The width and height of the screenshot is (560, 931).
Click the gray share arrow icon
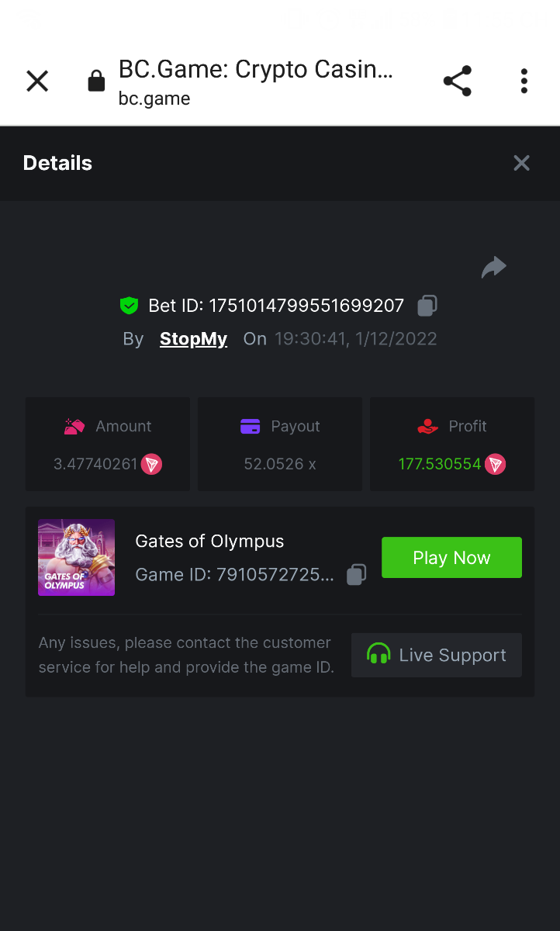[493, 268]
